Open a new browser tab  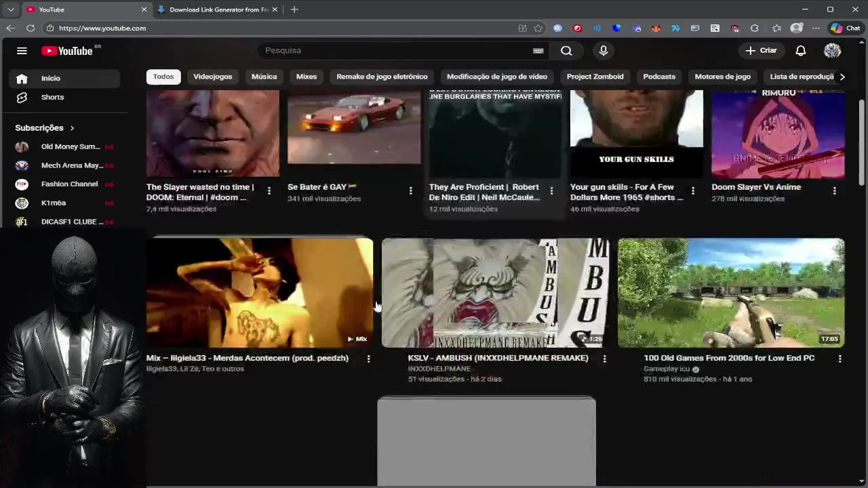click(294, 9)
